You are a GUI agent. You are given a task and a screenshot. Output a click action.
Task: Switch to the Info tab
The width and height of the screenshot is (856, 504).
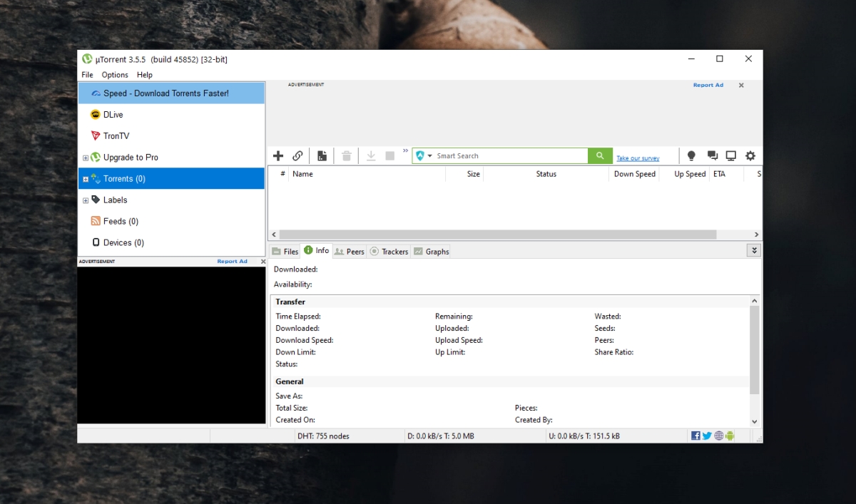click(316, 250)
